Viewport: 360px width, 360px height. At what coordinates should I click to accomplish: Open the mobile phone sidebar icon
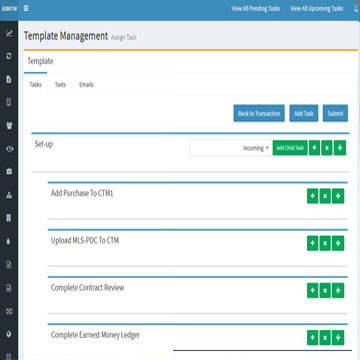(9, 102)
